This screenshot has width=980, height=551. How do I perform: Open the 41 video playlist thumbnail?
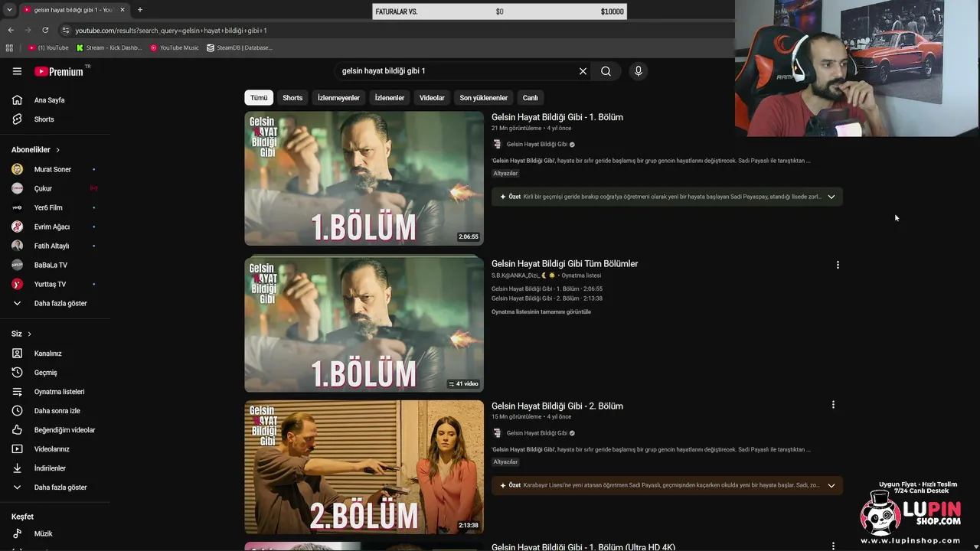364,325
